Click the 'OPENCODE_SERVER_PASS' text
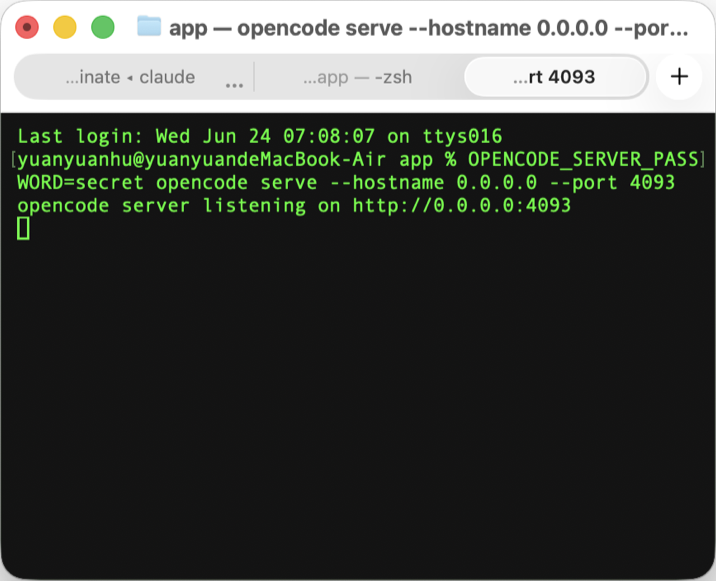716x581 pixels. (x=583, y=159)
